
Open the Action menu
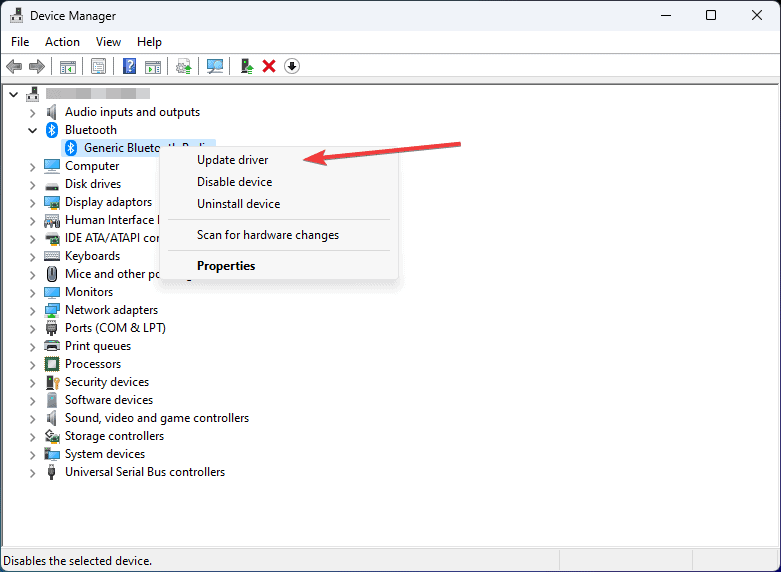62,42
